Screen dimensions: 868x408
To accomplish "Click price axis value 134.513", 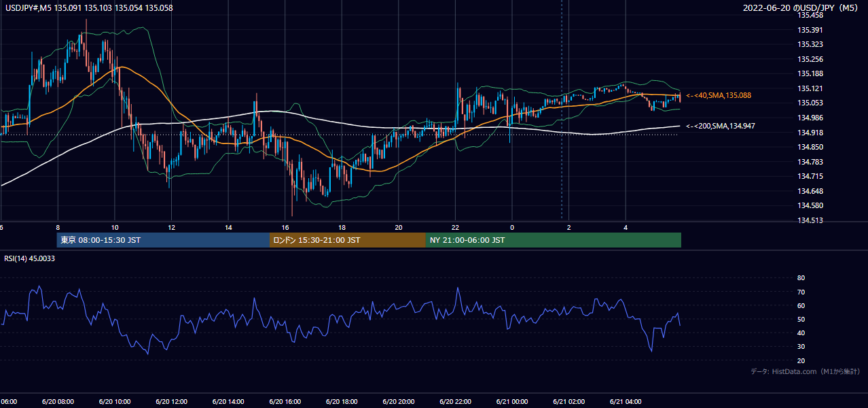I will click(x=810, y=220).
